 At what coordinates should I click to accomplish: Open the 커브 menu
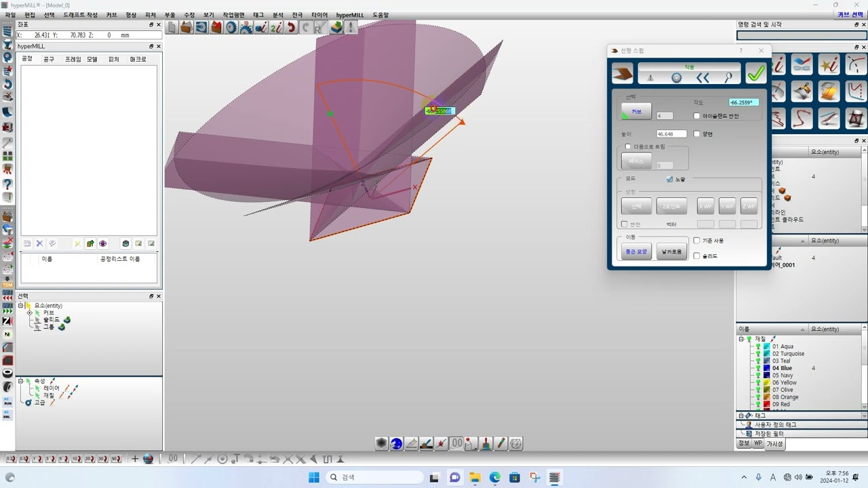(111, 15)
